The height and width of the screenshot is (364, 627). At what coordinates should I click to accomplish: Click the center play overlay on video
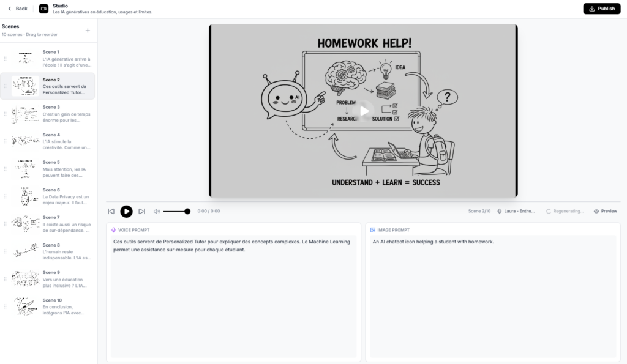(364, 111)
